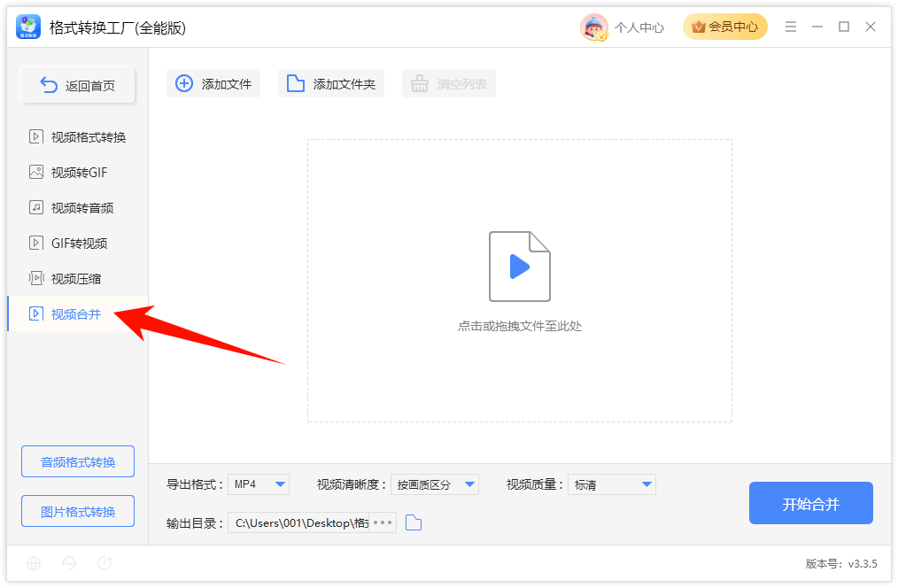The image size is (898, 588).
Task: Click the 视频转GIF image icon
Action: [36, 173]
